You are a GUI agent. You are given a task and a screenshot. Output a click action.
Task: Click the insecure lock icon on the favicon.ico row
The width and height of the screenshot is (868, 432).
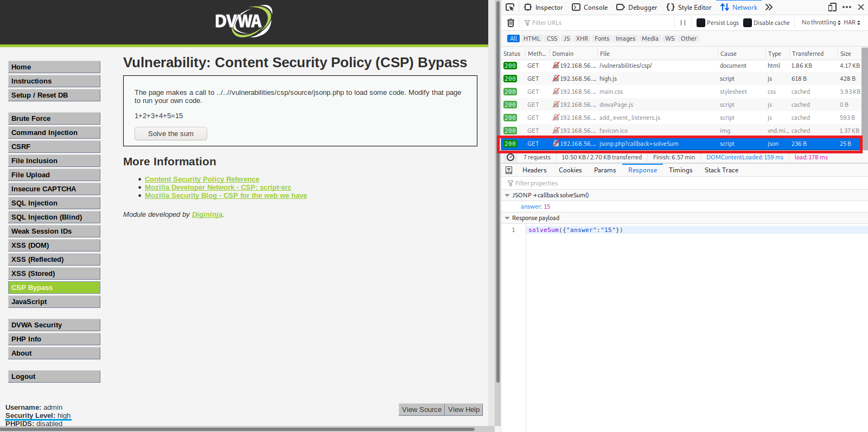point(556,131)
